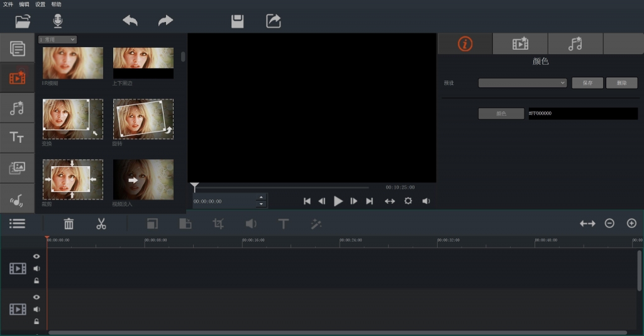
Task: Play the preview video
Action: point(338,201)
